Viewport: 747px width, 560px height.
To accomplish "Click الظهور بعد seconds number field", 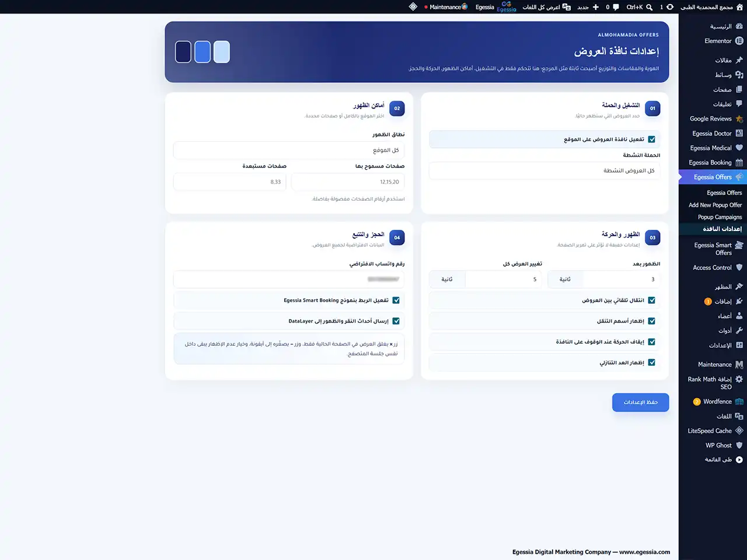I will 622,279.
